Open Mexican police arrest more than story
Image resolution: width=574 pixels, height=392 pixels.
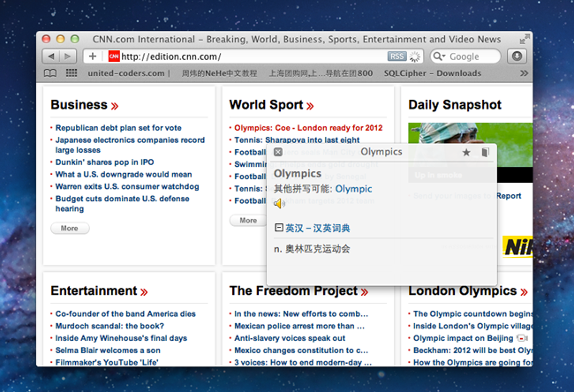(x=299, y=326)
